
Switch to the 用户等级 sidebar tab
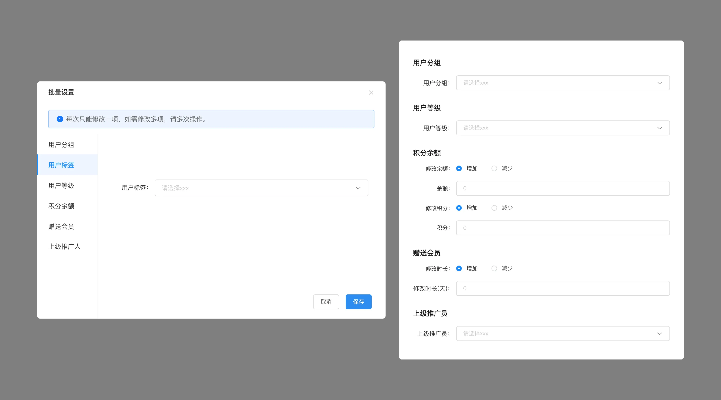pyautogui.click(x=61, y=185)
